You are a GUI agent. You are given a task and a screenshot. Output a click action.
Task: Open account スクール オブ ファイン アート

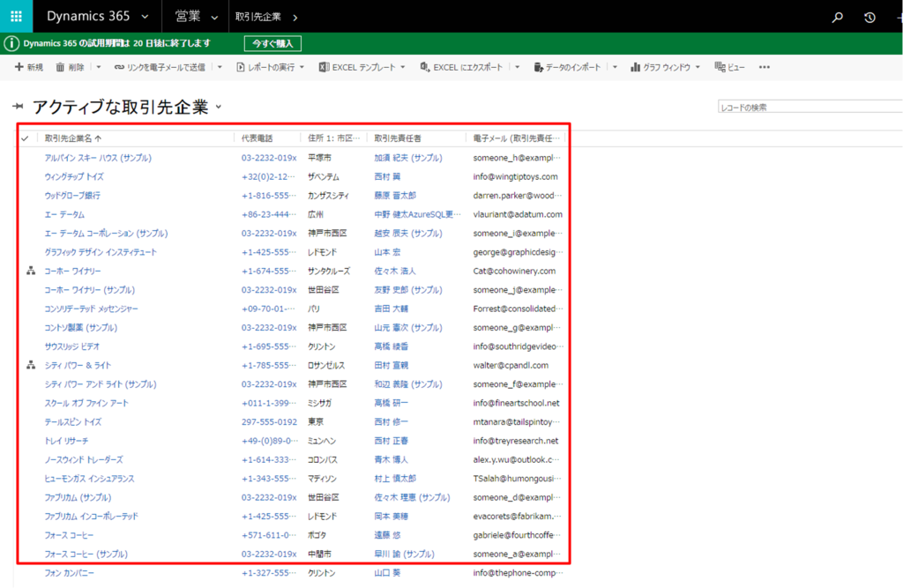[x=86, y=403]
